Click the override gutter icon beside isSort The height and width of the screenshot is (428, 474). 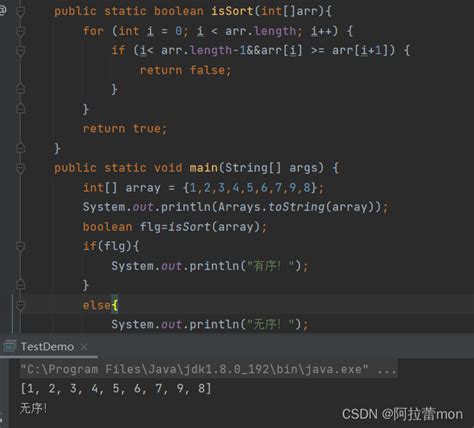(x=3, y=10)
